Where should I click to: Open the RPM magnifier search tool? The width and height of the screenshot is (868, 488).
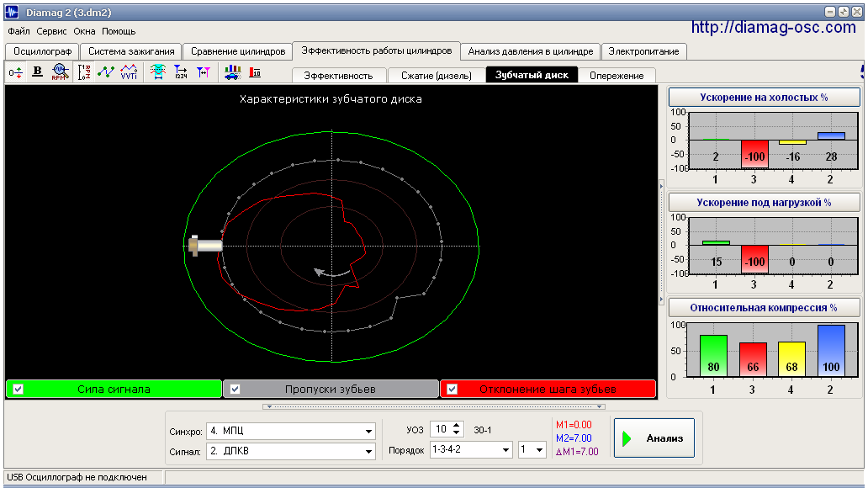click(x=60, y=72)
